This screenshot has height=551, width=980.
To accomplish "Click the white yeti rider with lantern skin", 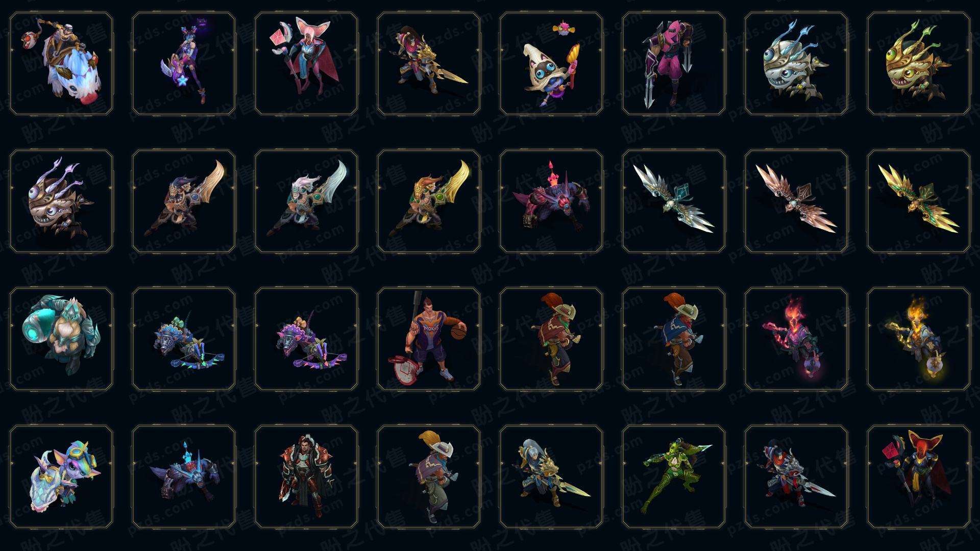I will tap(61, 63).
